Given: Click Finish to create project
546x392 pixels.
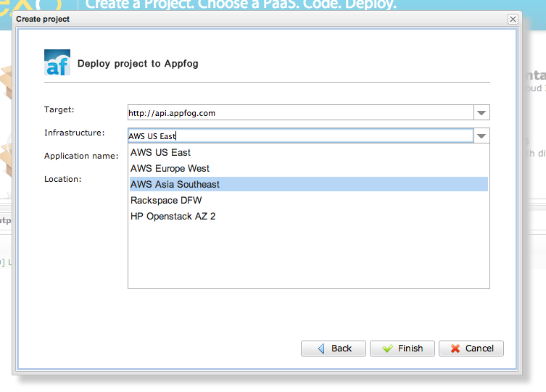Looking at the screenshot, I should [402, 349].
